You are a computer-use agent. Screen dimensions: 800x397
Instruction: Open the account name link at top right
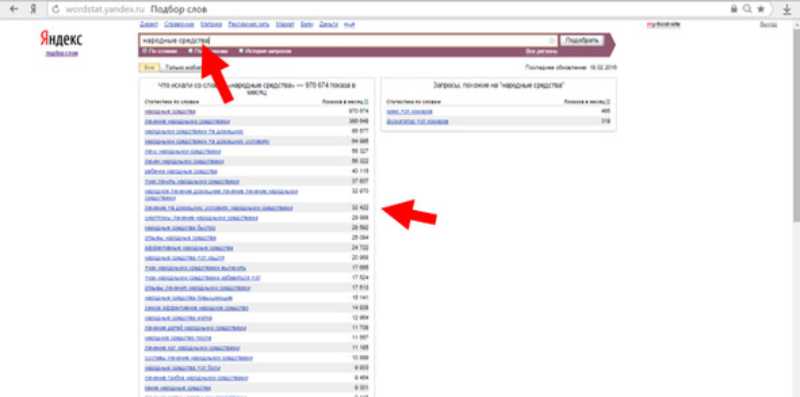pyautogui.click(x=663, y=24)
